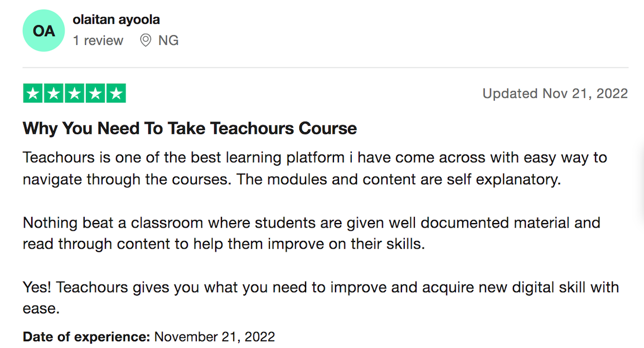Click the first green rating star
Viewport: 644px width, 348px height.
click(x=33, y=93)
